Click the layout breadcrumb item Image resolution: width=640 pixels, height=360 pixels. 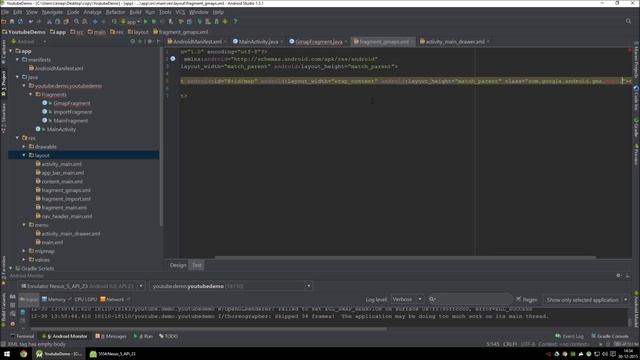pos(138,32)
